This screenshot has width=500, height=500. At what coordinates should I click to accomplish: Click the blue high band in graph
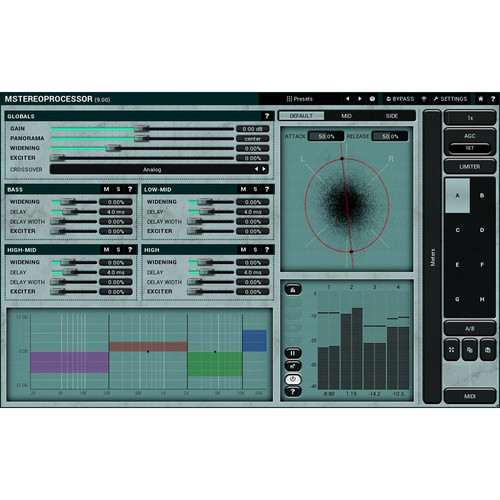(x=254, y=341)
